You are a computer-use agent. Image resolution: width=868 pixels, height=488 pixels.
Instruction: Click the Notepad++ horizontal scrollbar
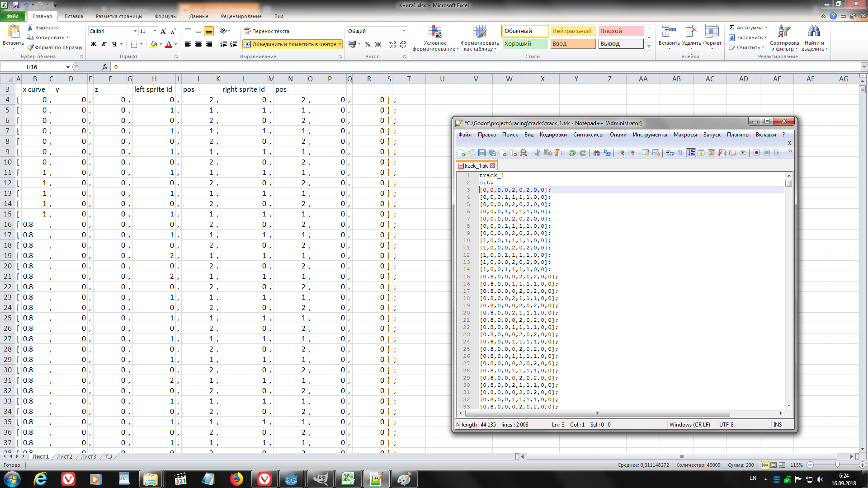pyautogui.click(x=598, y=413)
